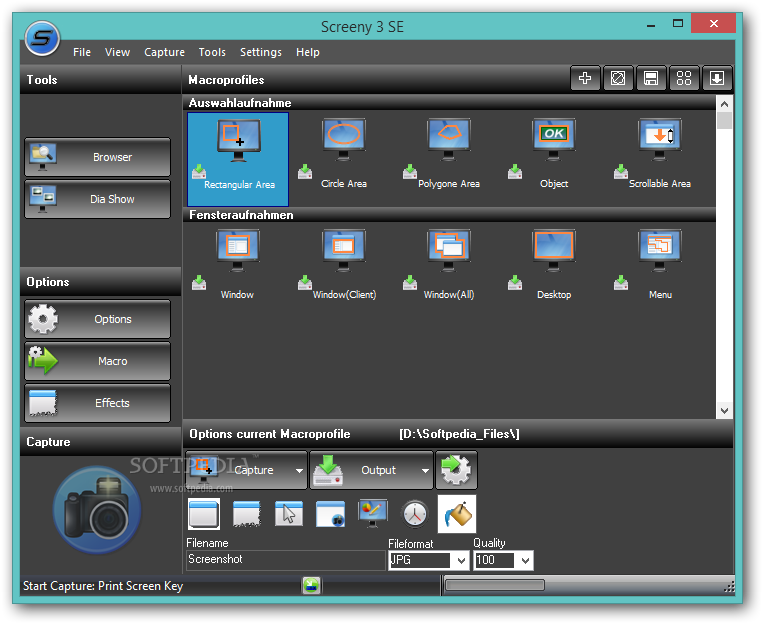Viewport: 763px width, 624px height.
Task: Launch the Dia Show tool
Action: click(x=97, y=199)
